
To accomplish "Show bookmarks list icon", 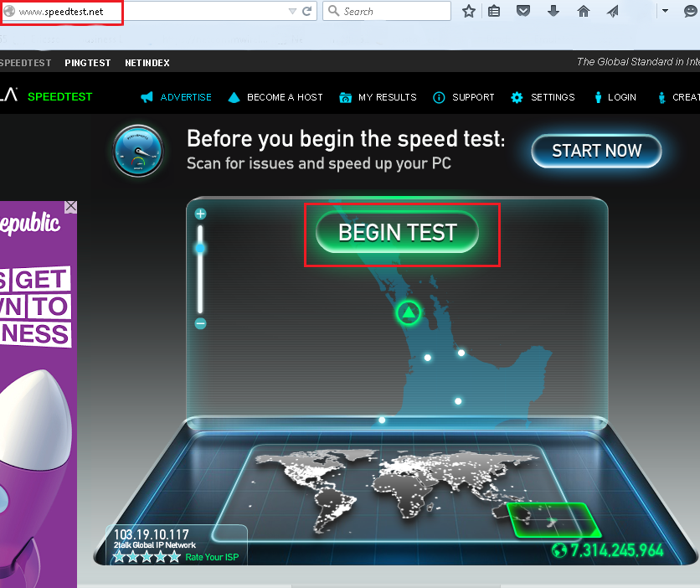I will [x=494, y=11].
